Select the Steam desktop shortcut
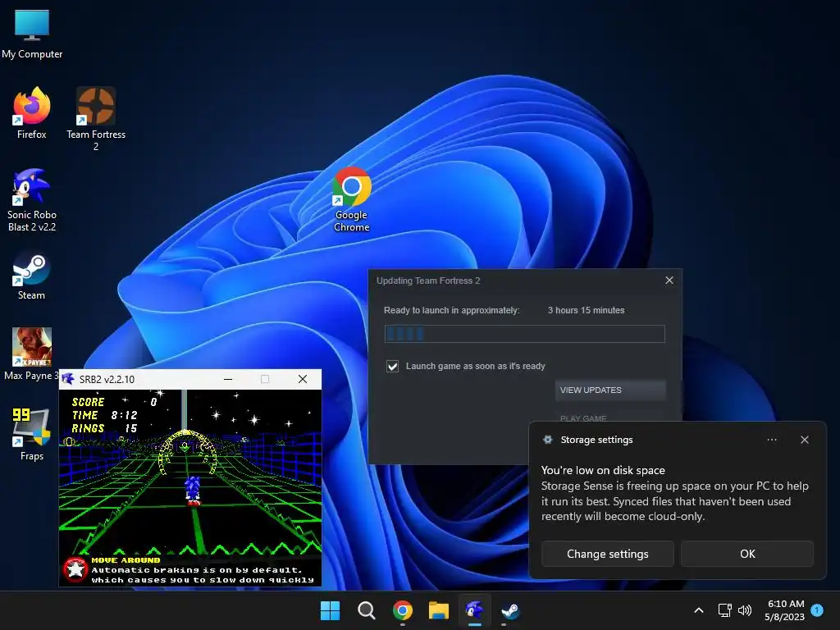The image size is (840, 630). click(x=31, y=276)
